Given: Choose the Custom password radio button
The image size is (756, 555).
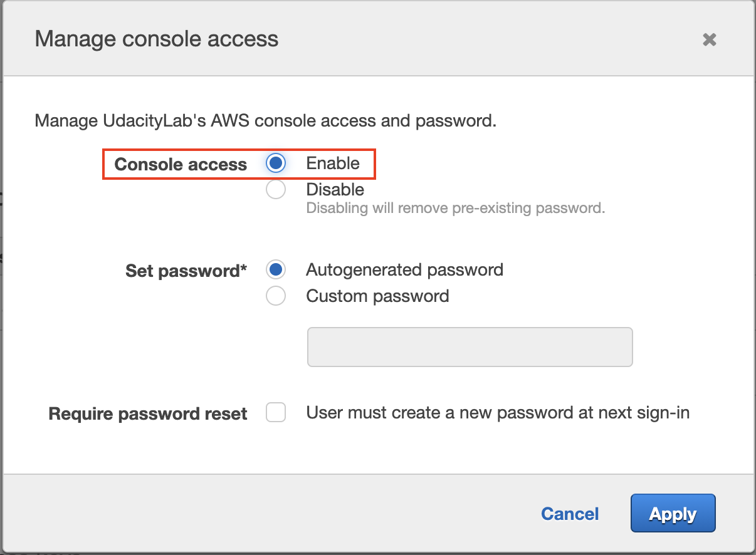Looking at the screenshot, I should tap(276, 296).
